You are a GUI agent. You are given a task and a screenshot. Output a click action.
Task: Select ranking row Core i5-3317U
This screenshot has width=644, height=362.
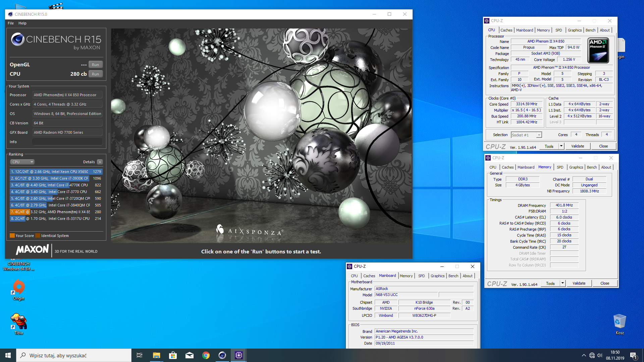56,219
